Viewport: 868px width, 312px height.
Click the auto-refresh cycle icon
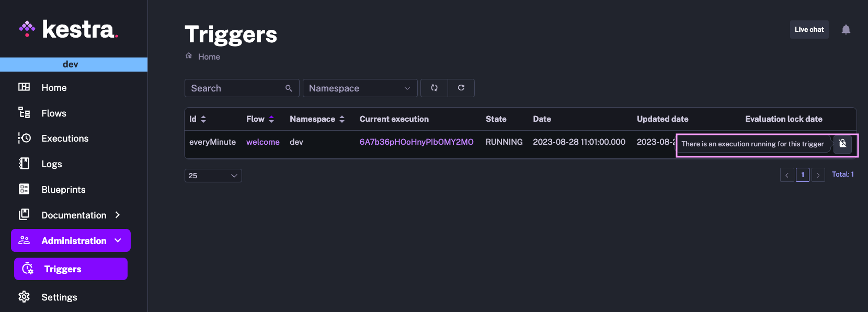point(434,88)
